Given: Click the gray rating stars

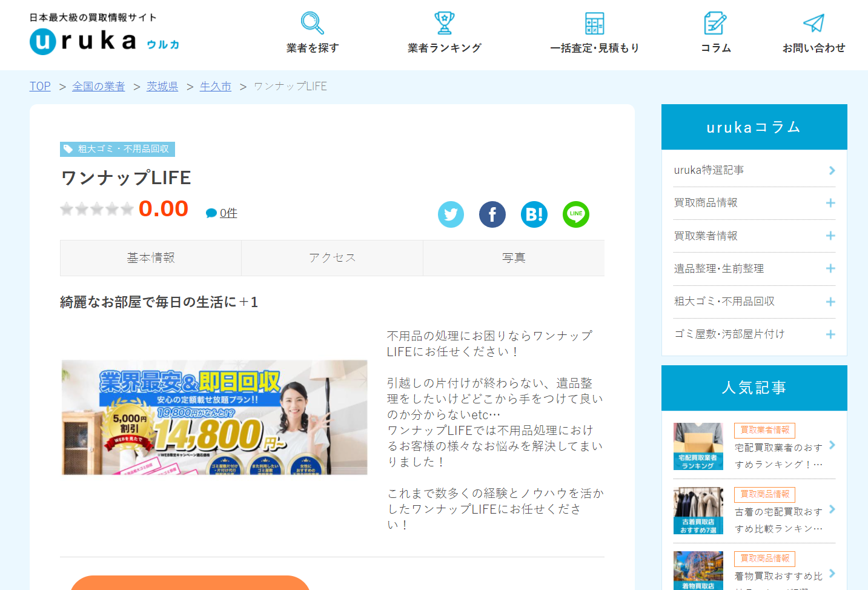Looking at the screenshot, I should (x=97, y=209).
